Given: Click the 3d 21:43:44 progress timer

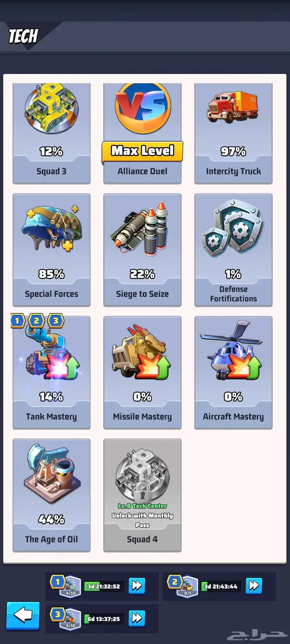Looking at the screenshot, I should [x=221, y=586].
